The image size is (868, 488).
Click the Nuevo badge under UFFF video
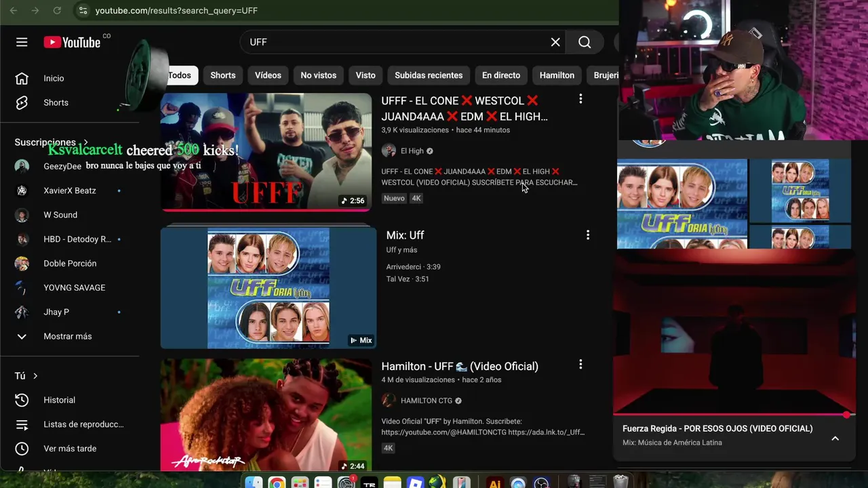[394, 199]
